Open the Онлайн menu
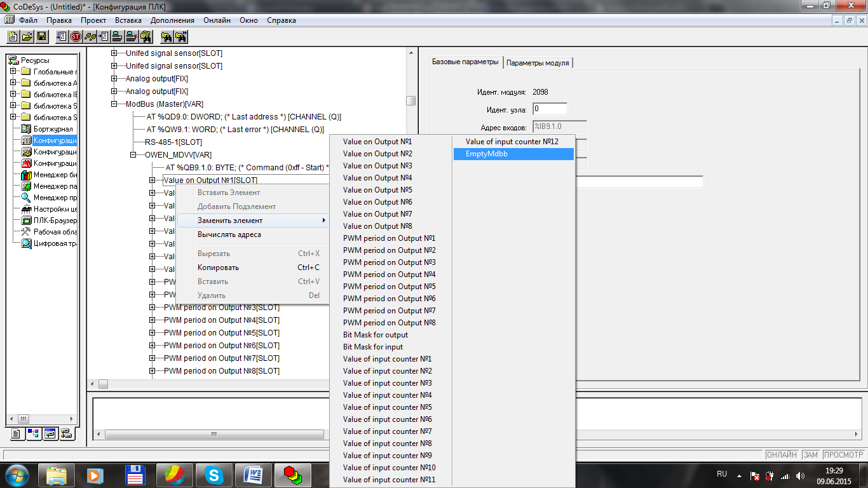The width and height of the screenshot is (868, 488). pyautogui.click(x=217, y=20)
